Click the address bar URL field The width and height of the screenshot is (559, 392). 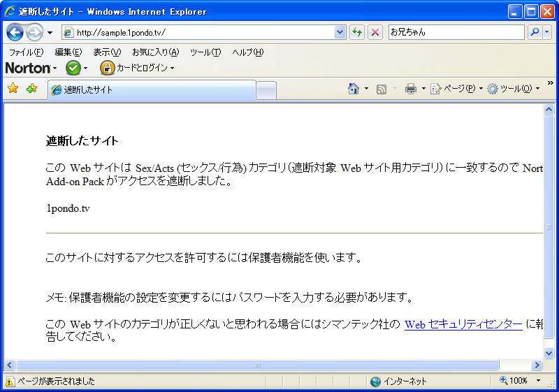click(205, 32)
